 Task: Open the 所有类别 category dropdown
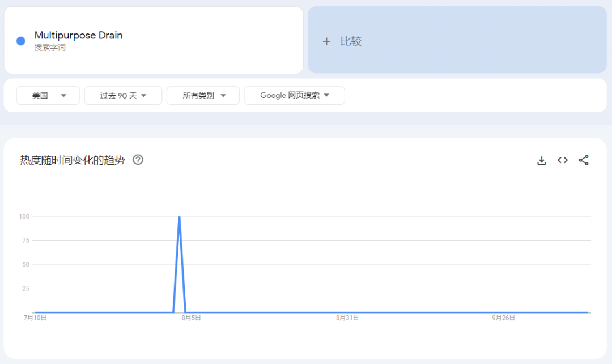pos(203,96)
